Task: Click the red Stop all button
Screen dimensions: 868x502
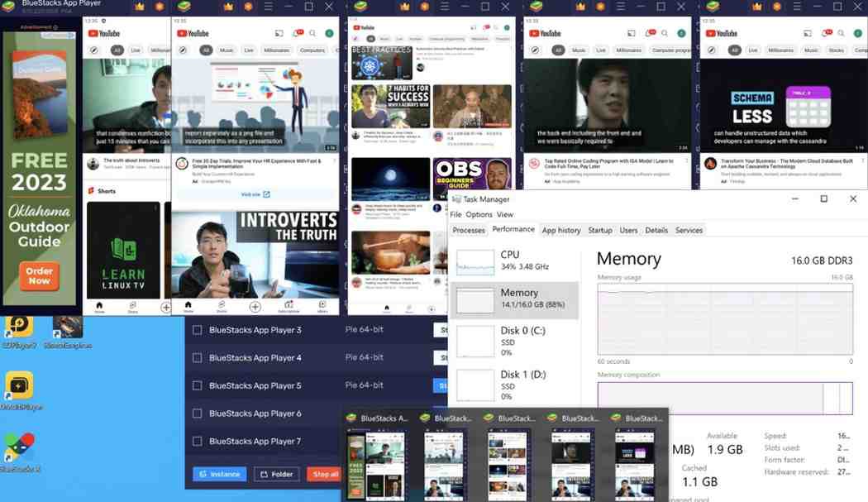Action: click(324, 475)
